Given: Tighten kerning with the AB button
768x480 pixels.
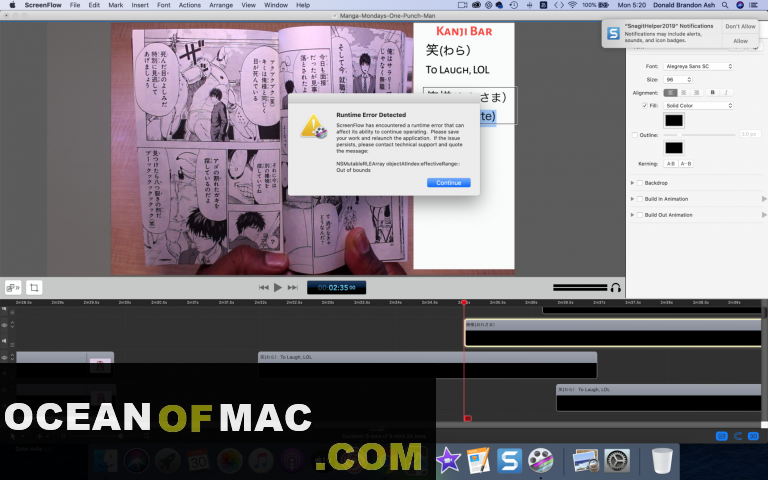Looking at the screenshot, I should click(x=671, y=164).
